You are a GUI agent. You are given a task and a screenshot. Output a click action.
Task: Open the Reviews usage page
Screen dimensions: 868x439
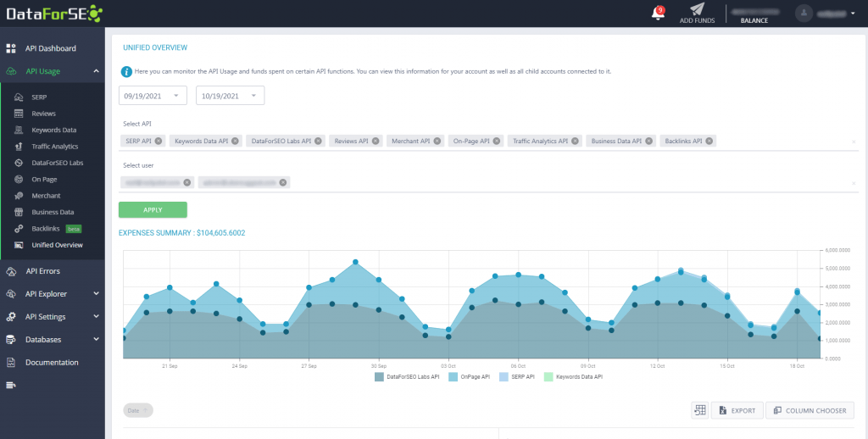[43, 114]
